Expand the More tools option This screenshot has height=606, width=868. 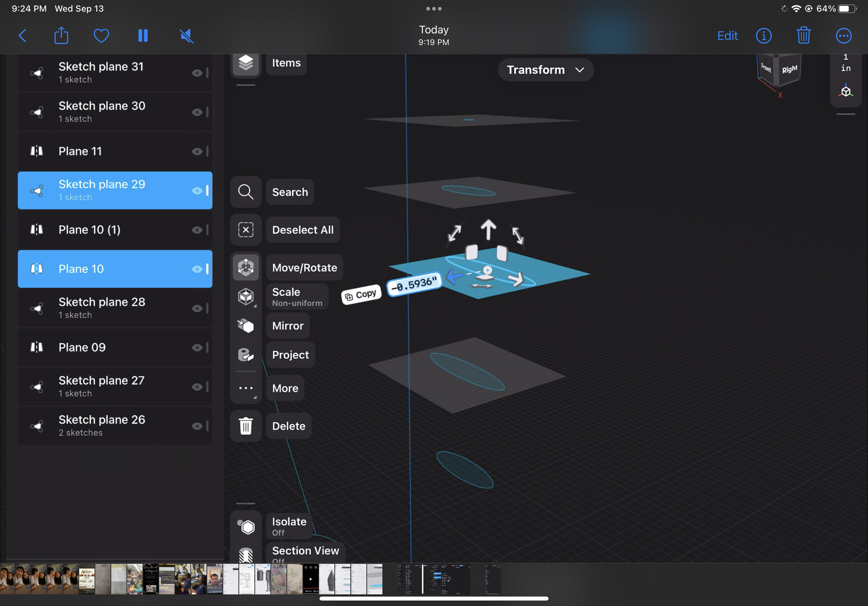point(246,388)
